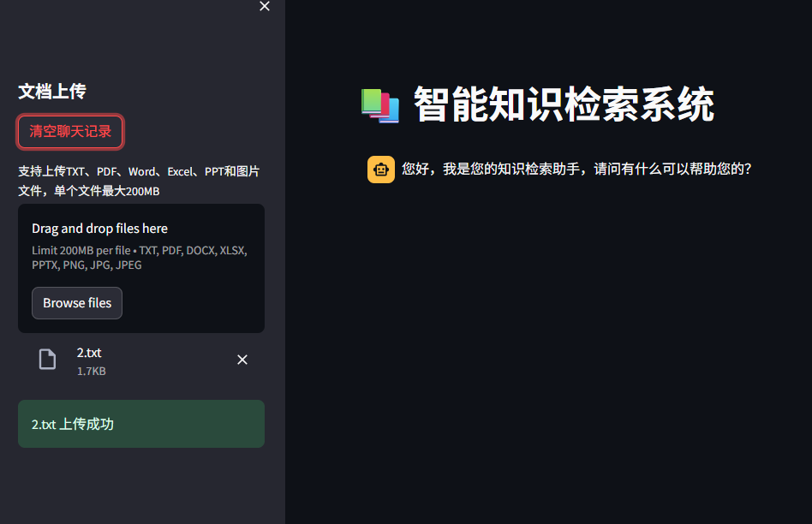Open the Browse files dialog
Screen dimensions: 812x524
point(77,303)
